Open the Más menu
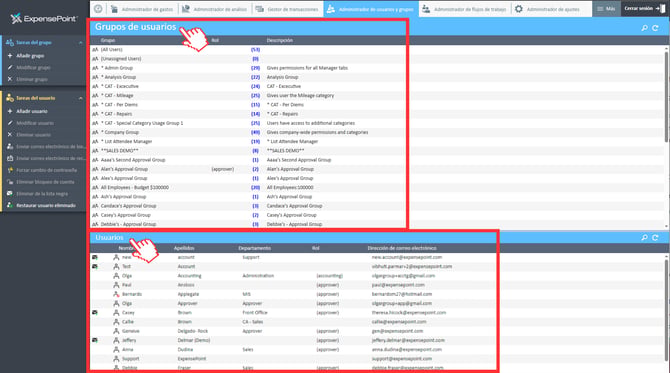670x373 pixels. (606, 9)
